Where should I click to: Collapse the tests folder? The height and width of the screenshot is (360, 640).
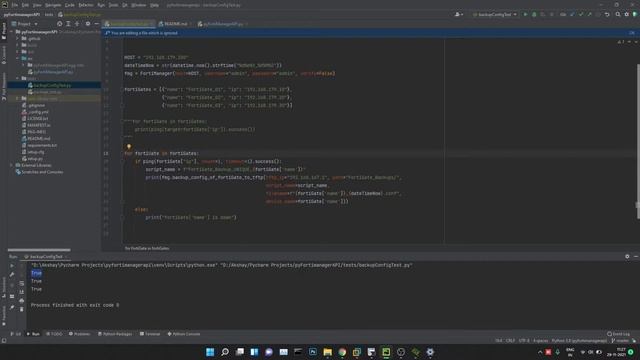pyautogui.click(x=18, y=78)
